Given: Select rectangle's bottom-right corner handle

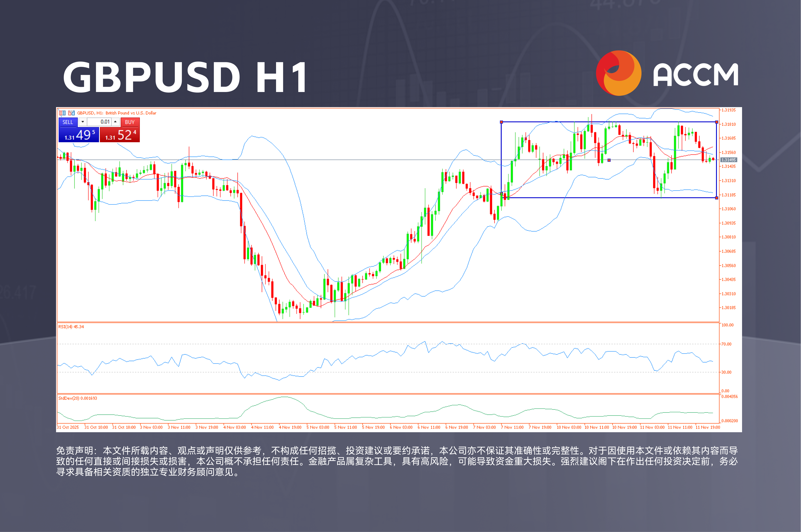Looking at the screenshot, I should [716, 198].
